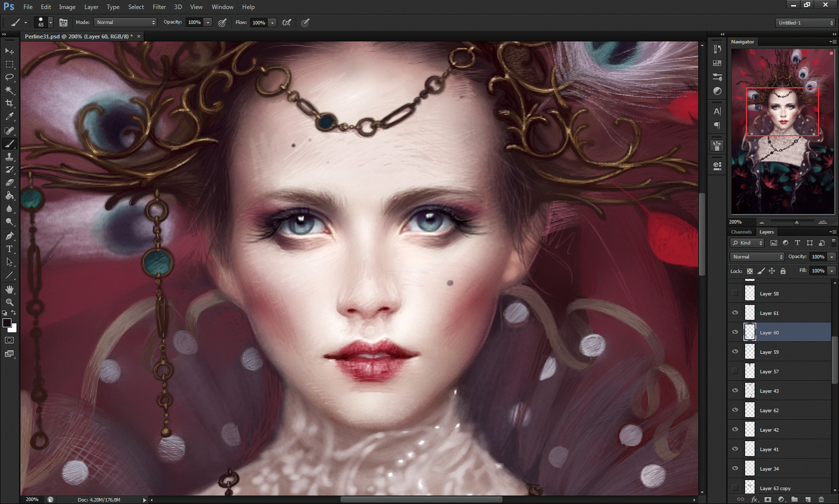The width and height of the screenshot is (839, 504).
Task: Open the Layers panel options menu
Action: (833, 232)
